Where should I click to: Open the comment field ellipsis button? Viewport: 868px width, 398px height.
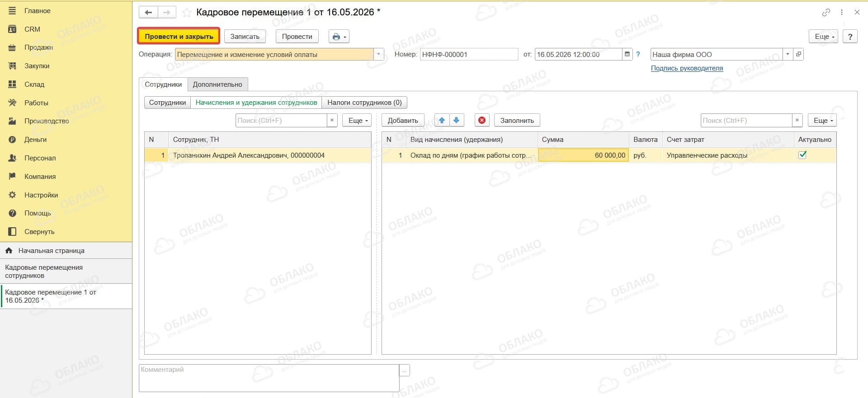coord(405,370)
